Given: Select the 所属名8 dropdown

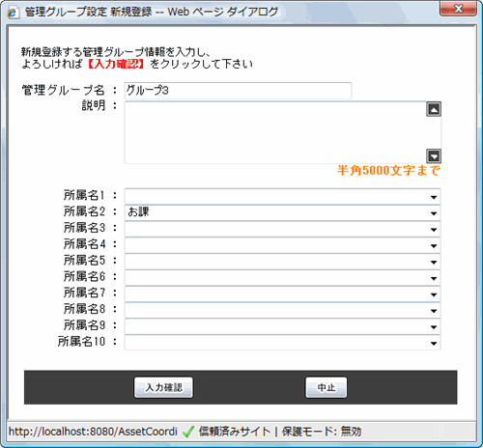Looking at the screenshot, I should pyautogui.click(x=282, y=310).
